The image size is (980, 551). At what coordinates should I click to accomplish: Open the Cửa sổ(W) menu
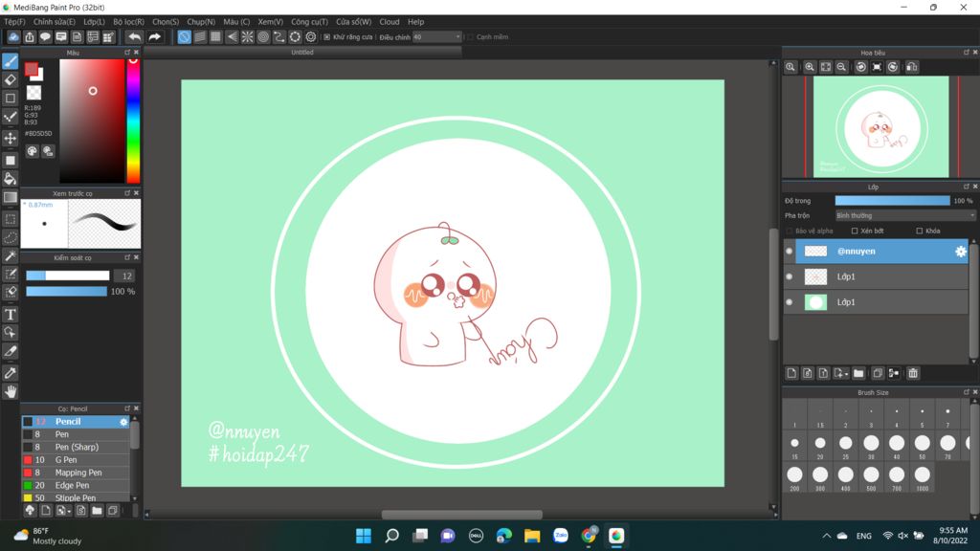coord(354,22)
